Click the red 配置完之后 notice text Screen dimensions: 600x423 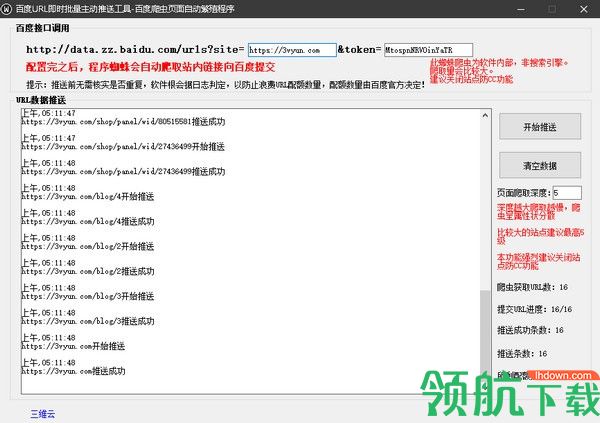tap(150, 67)
